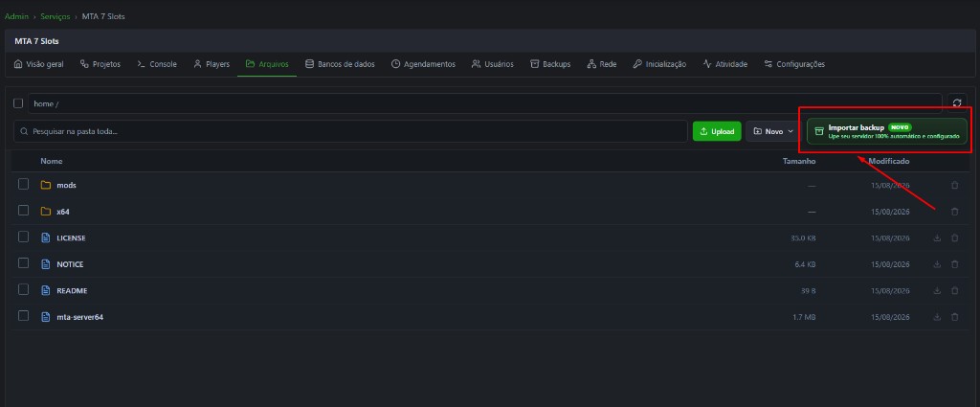This screenshot has height=407, width=980.
Task: Click the README file document icon
Action: (45, 290)
